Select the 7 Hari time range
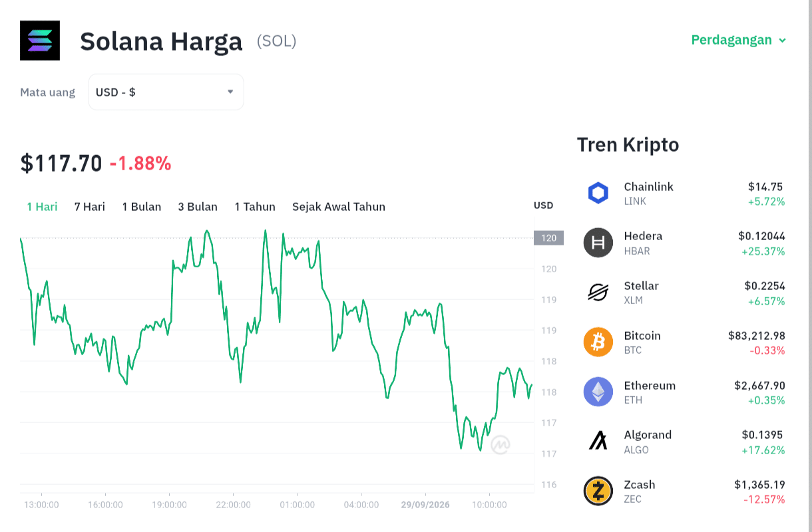This screenshot has width=812, height=532. 90,207
